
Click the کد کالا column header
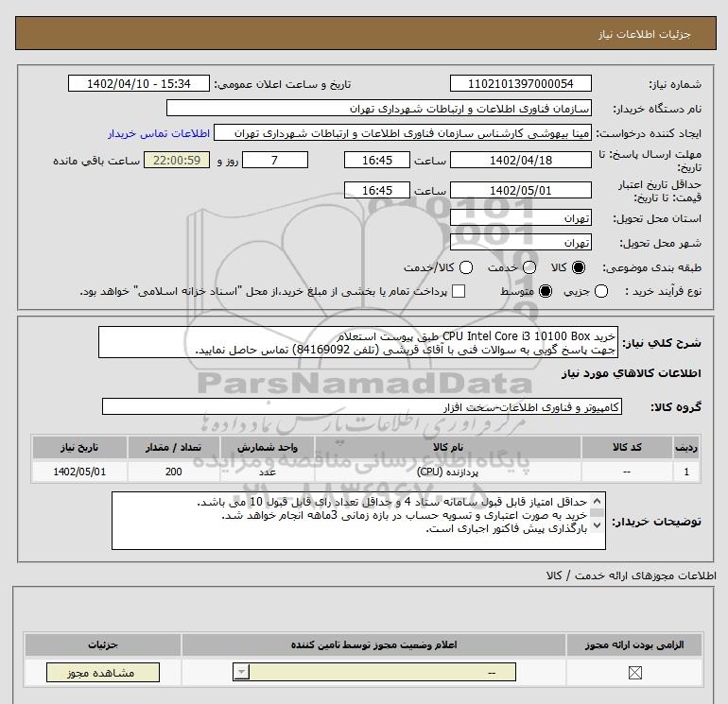627,447
